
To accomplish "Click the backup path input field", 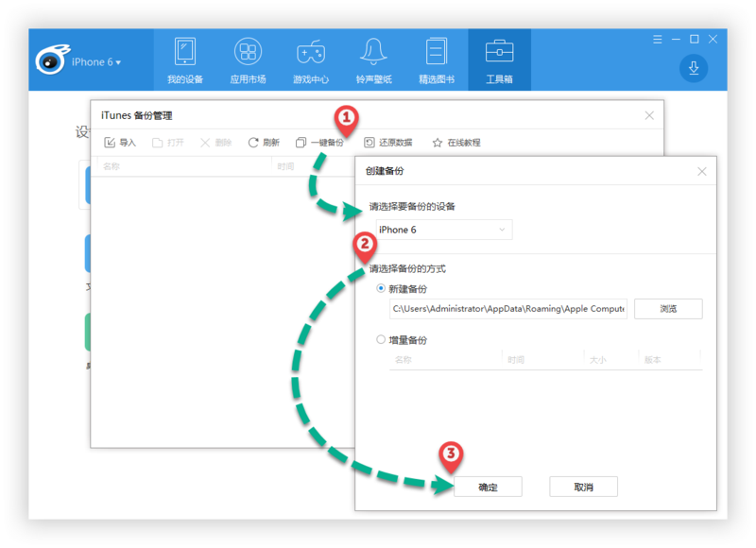I will [x=508, y=309].
